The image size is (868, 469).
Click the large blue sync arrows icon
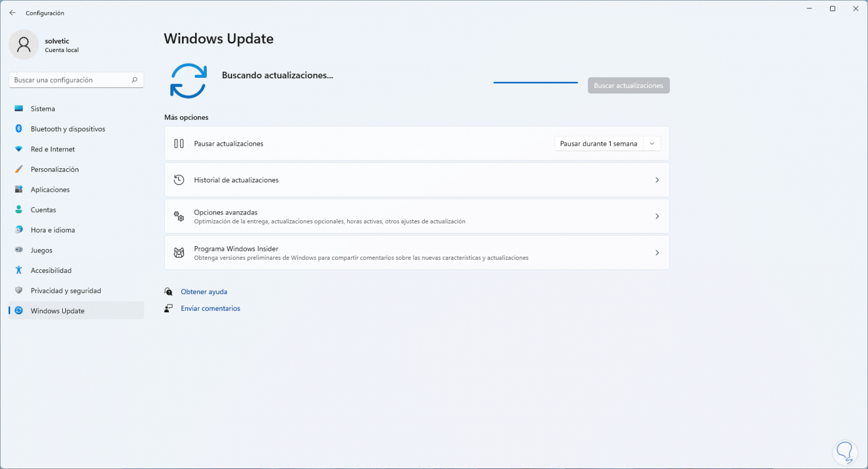(188, 81)
